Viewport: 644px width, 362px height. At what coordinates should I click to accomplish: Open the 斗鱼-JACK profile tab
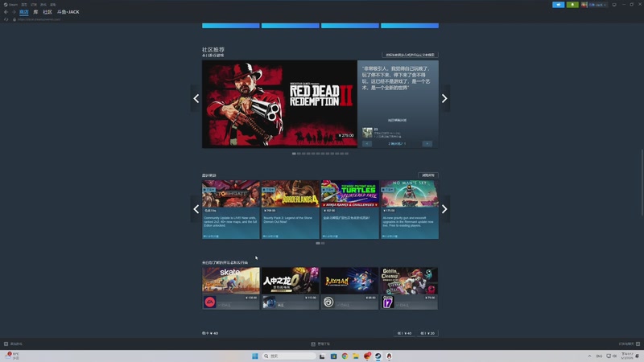point(68,12)
